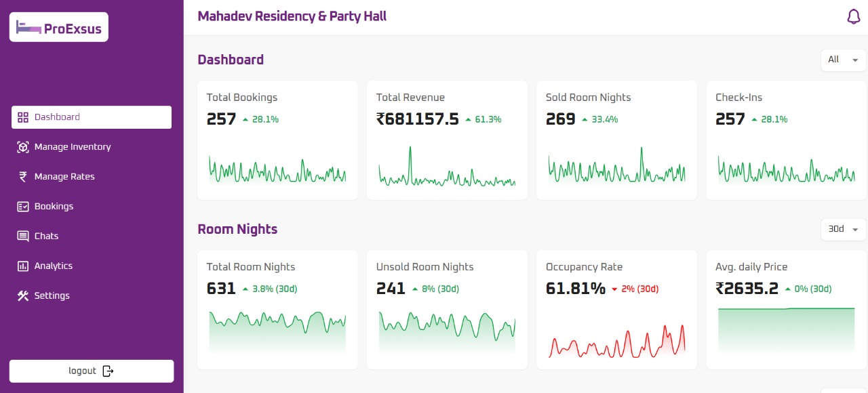Screen dimensions: 868x393
Task: Click the Chats message icon
Action: click(23, 236)
